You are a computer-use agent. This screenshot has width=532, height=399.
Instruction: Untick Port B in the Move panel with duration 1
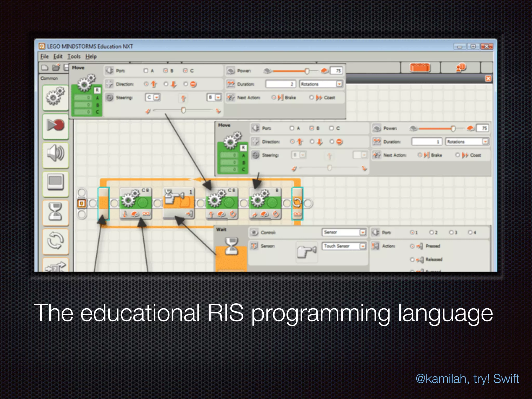(x=312, y=128)
